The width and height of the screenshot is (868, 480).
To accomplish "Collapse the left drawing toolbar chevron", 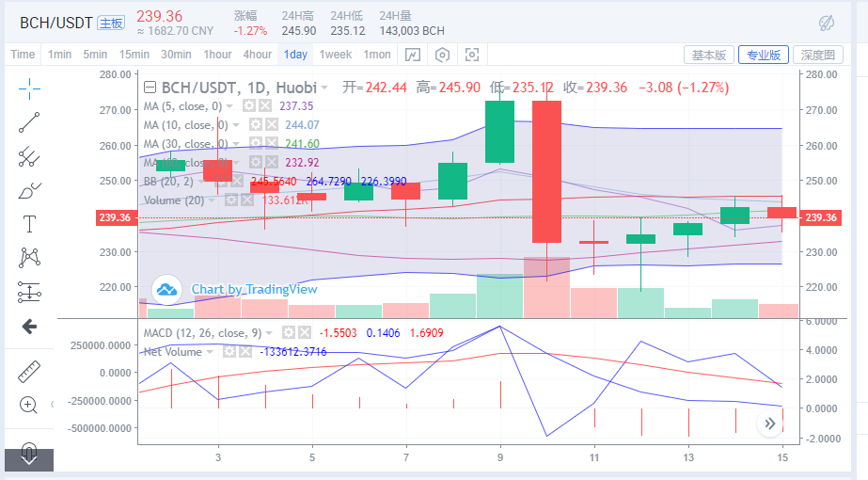I will [52, 404].
